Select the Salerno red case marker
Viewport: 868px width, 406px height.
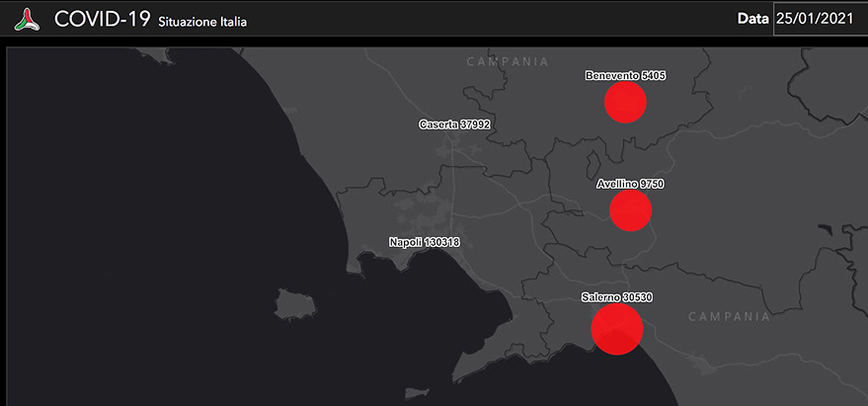click(x=617, y=329)
